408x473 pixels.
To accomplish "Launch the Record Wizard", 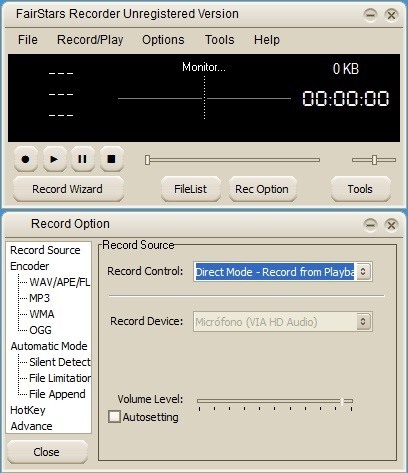I will pos(68,189).
